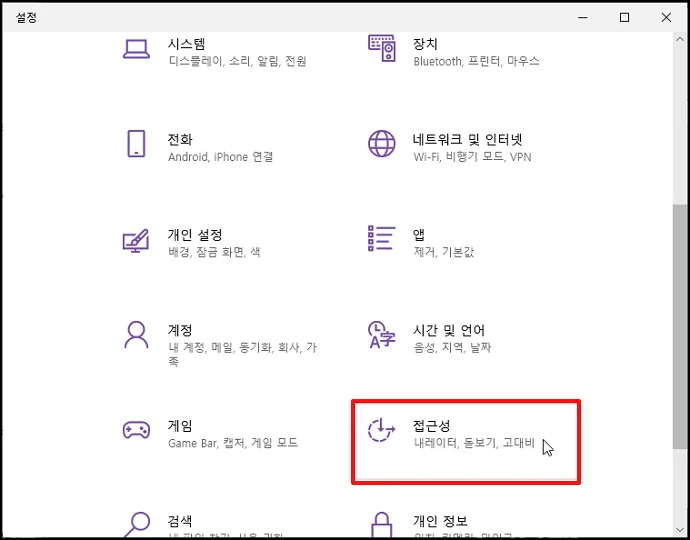Click the scrollbar up arrow
Screen dimensions: 690x540
(679, 40)
